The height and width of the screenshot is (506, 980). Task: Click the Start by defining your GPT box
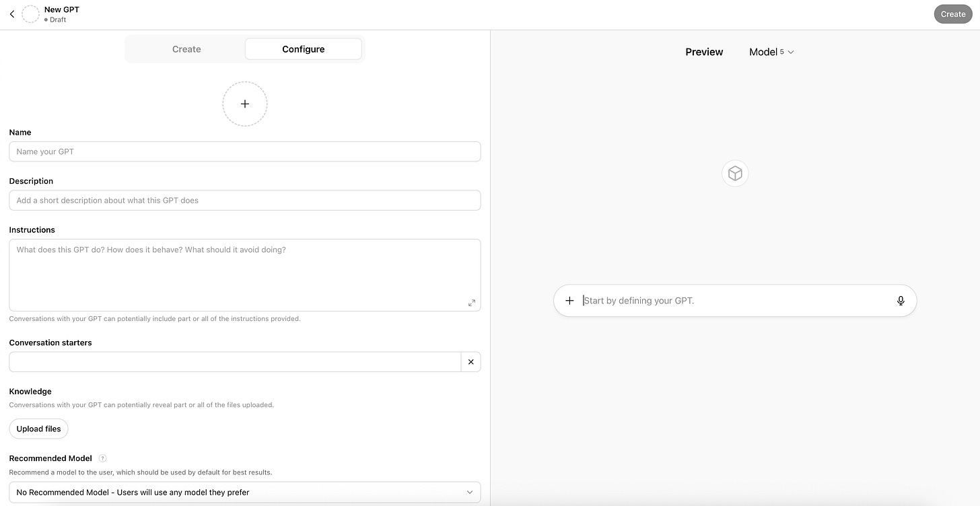[x=735, y=301]
